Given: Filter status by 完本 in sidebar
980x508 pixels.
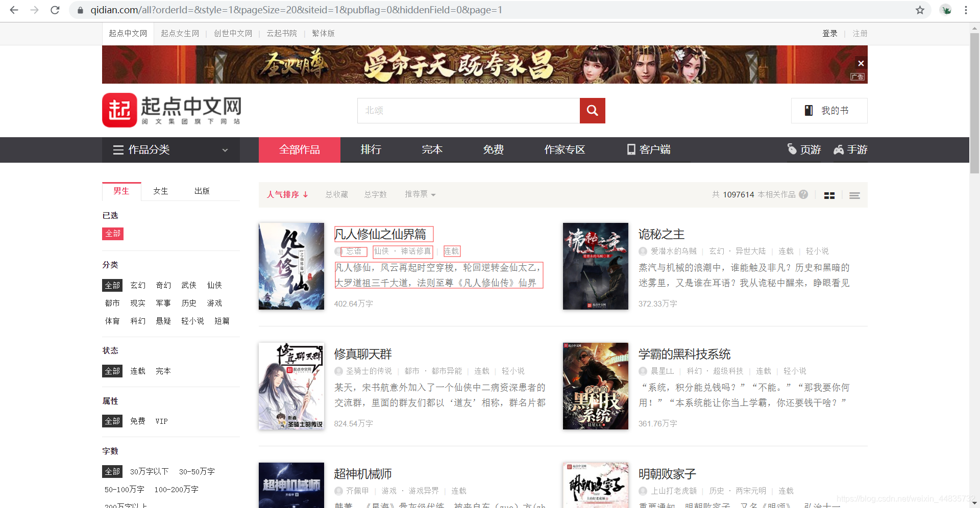Looking at the screenshot, I should (x=163, y=371).
